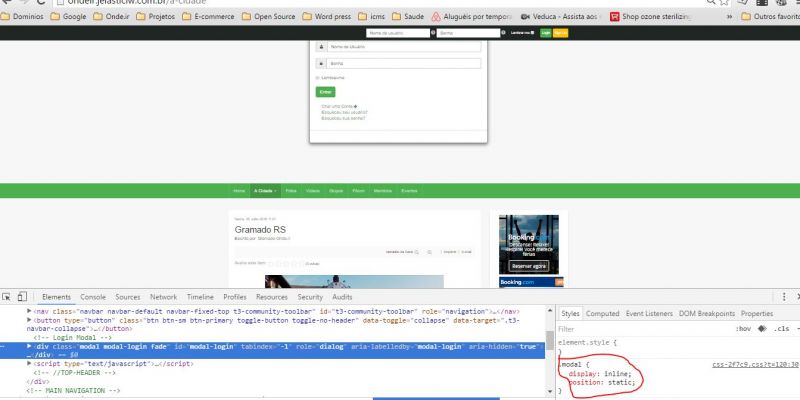
Task: Select the inspect element picker icon
Action: 6,297
